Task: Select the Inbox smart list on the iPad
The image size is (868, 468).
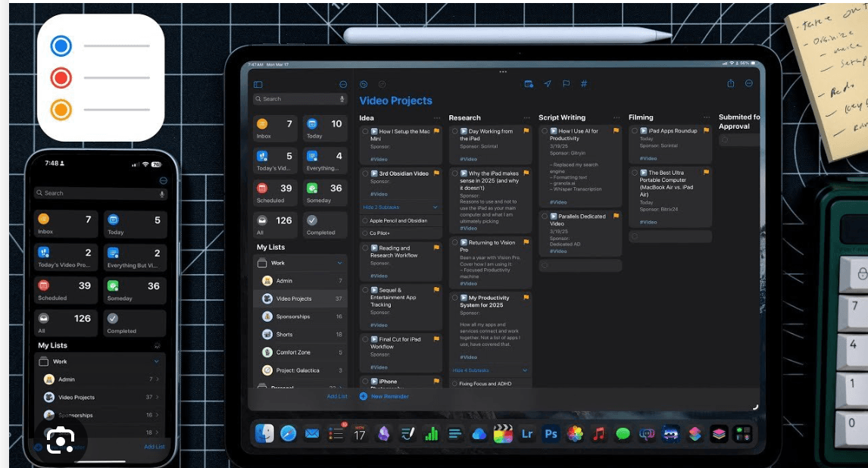Action: pyautogui.click(x=275, y=128)
